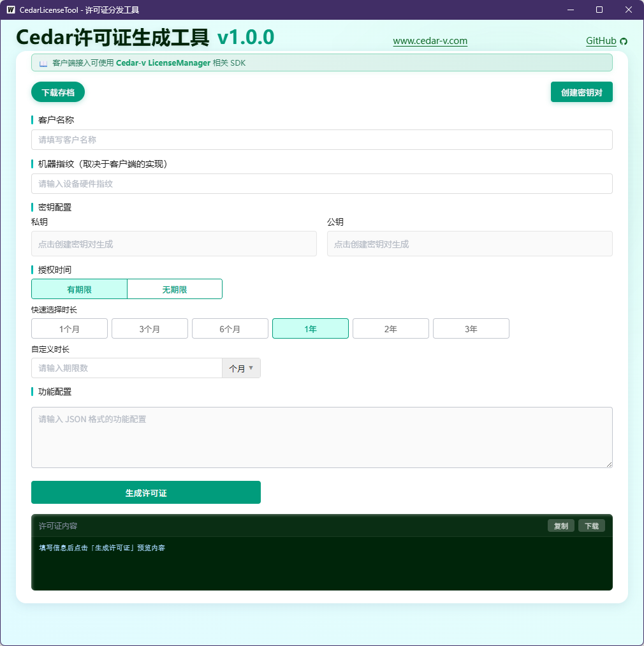The width and height of the screenshot is (644, 646).
Task: Select the 1个月 quick duration
Action: click(x=70, y=328)
